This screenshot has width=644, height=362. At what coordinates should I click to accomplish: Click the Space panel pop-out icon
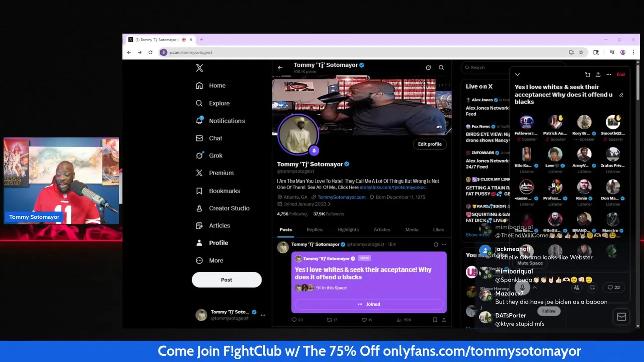[587, 75]
